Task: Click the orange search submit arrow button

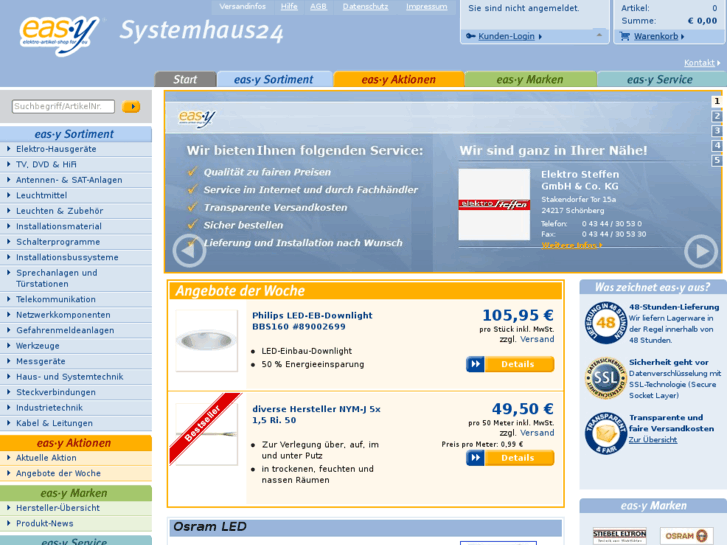Action: pyautogui.click(x=131, y=107)
